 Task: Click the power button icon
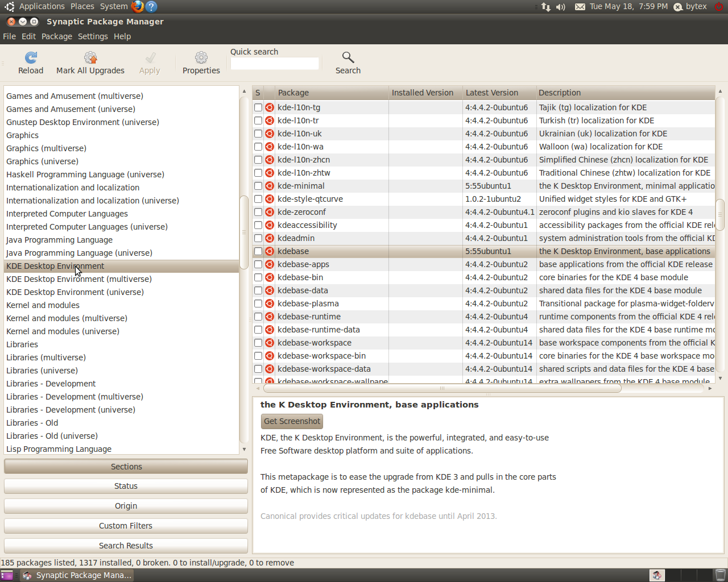pyautogui.click(x=719, y=7)
